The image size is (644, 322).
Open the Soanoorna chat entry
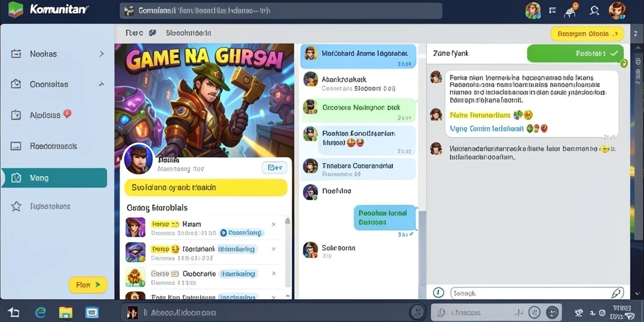358,250
